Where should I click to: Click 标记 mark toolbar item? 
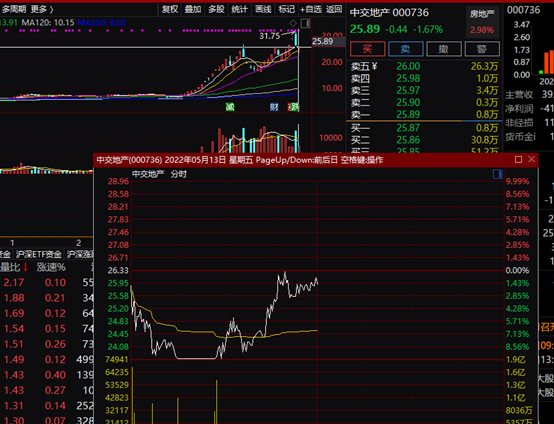[x=287, y=9]
